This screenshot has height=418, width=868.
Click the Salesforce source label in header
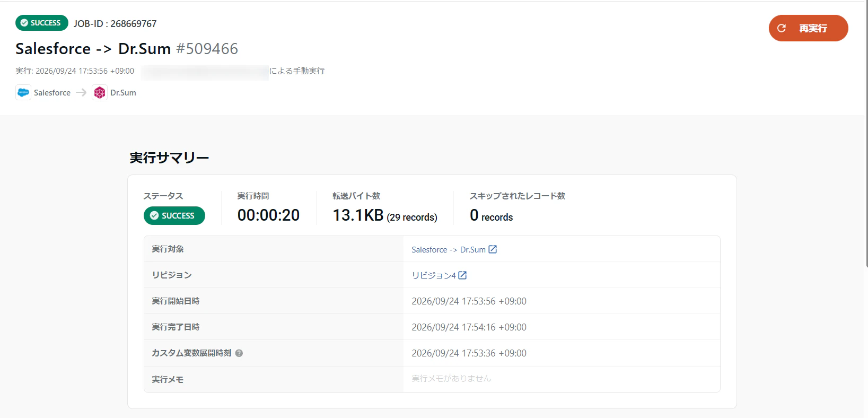coord(52,93)
